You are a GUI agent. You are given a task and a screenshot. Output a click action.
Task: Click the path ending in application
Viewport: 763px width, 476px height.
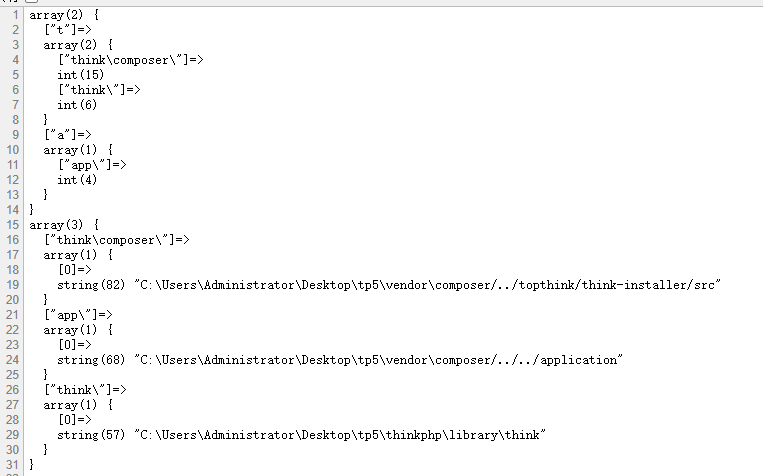pyautogui.click(x=379, y=360)
